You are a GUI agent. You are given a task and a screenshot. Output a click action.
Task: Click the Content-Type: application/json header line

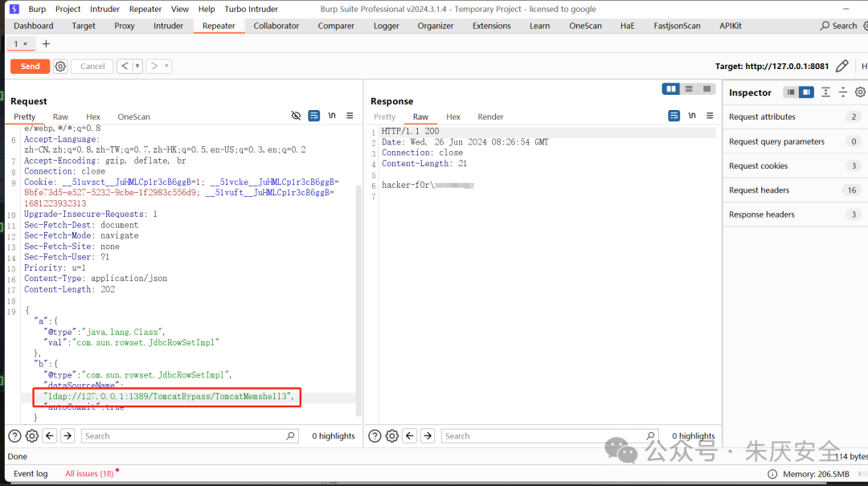click(95, 279)
